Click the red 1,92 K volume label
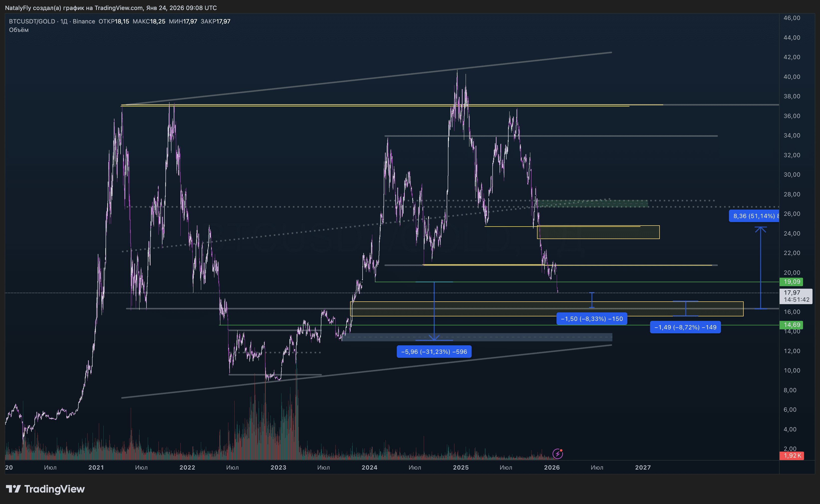 click(792, 456)
